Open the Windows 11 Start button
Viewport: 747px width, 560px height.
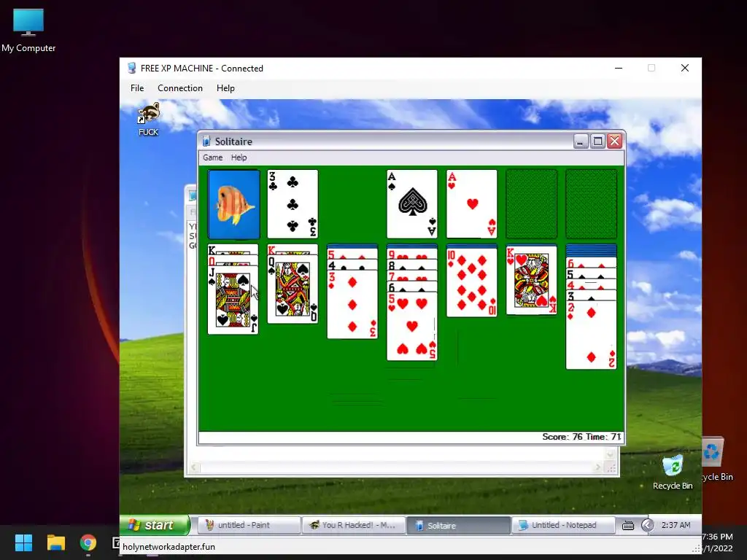(23, 542)
